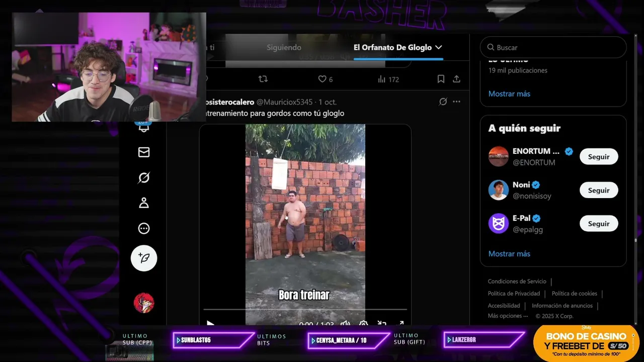
Task: Switch to the Siguiendo tab
Action: (x=284, y=47)
